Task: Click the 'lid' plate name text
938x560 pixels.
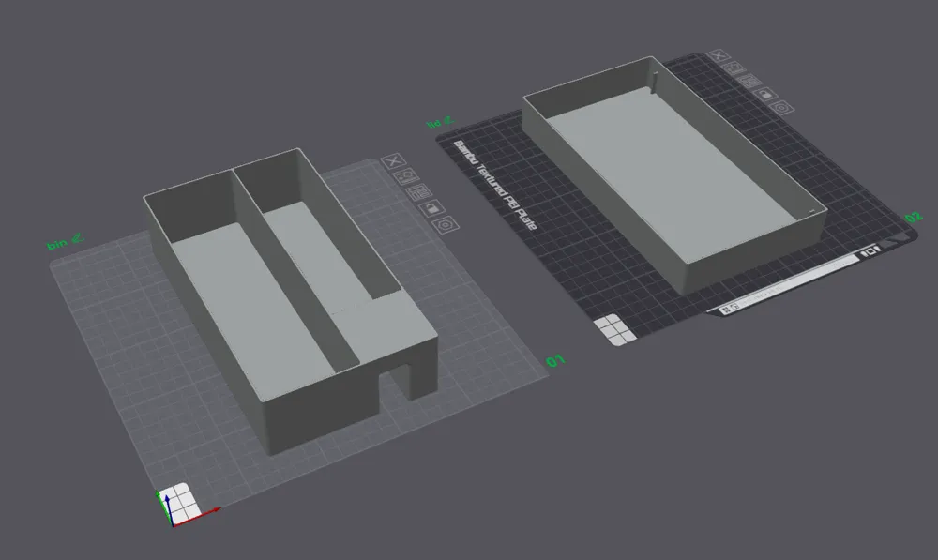Action: point(433,125)
